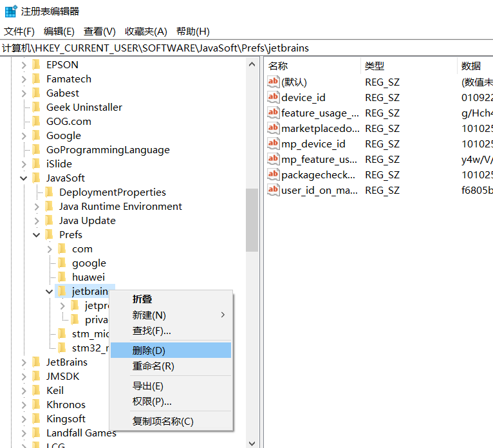Choose 删除(D) from the context menu

(x=149, y=350)
